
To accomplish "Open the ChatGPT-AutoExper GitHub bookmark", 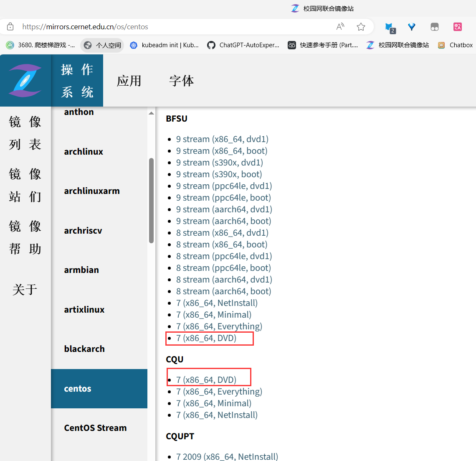I will pyautogui.click(x=243, y=45).
